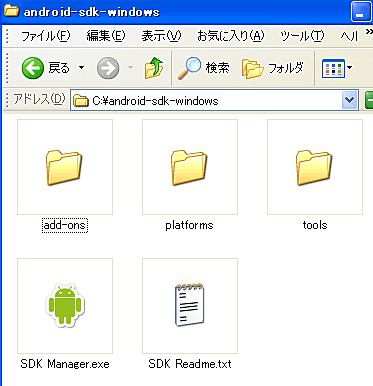Open the 検索 search tool
Screen dimensions: 373x386
point(203,68)
